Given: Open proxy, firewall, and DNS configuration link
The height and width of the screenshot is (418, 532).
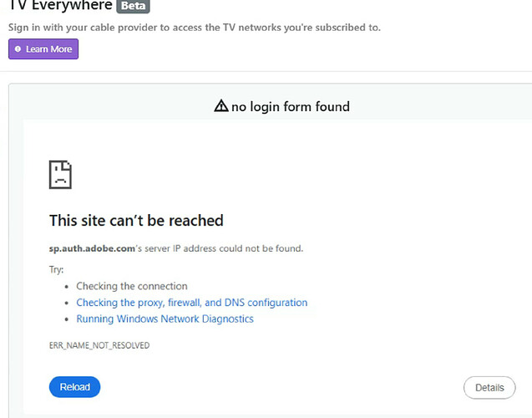Looking at the screenshot, I should tap(191, 303).
